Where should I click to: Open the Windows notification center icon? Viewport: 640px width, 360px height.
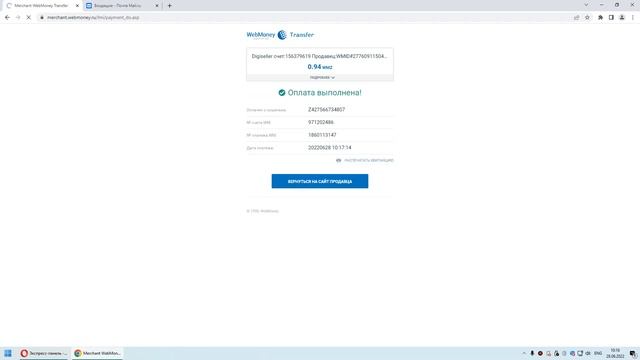[633, 353]
